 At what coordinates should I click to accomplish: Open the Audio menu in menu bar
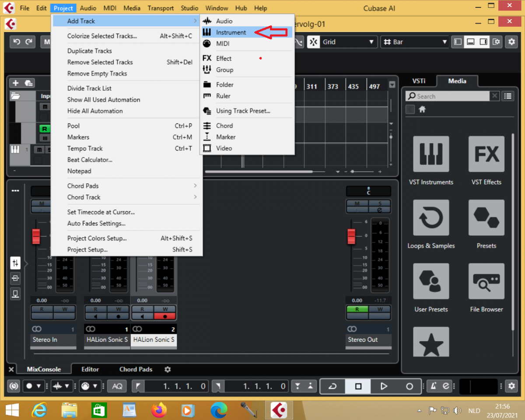[x=88, y=8]
